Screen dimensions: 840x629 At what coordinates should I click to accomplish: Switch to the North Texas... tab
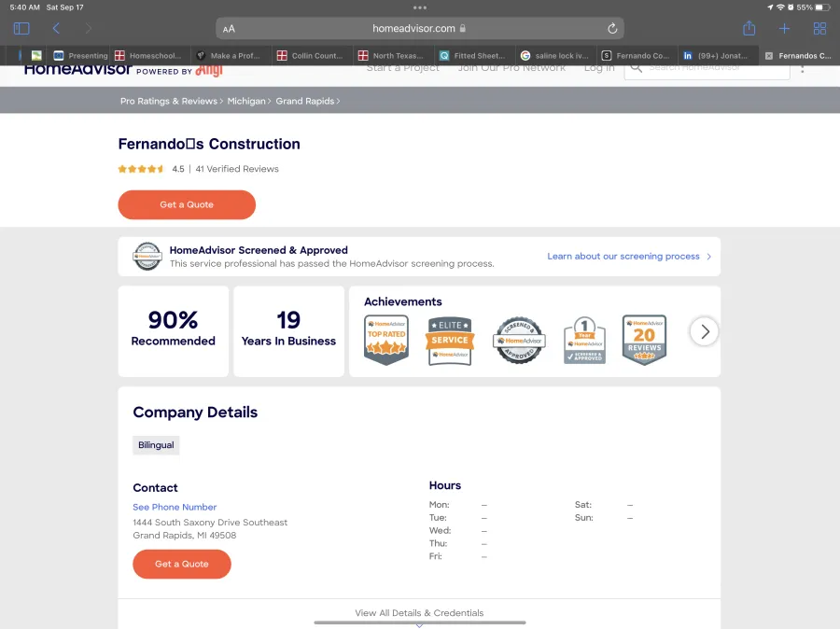393,56
